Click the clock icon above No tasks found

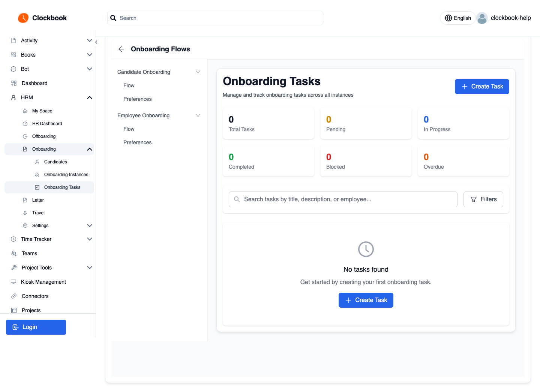pos(366,249)
